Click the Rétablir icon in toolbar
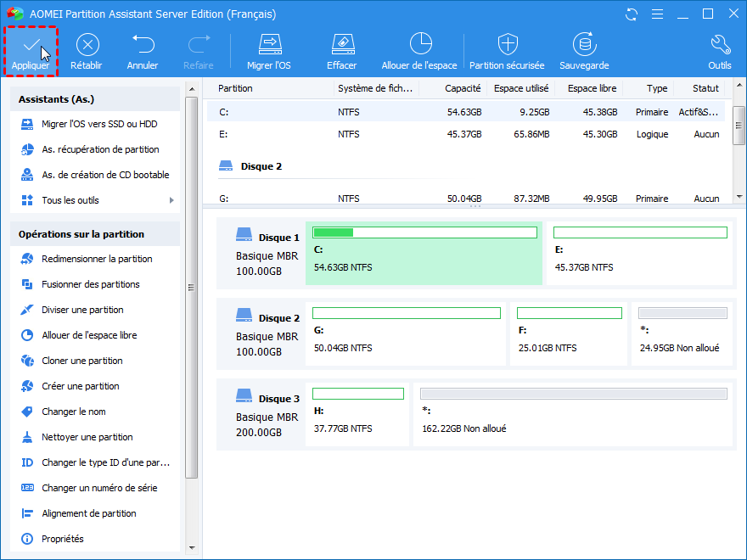Screen dimensions: 747x560 coord(87,45)
